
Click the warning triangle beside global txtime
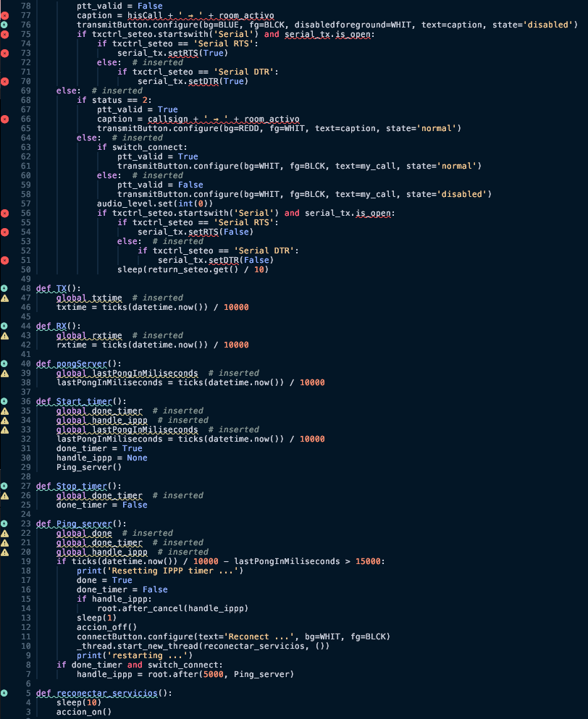coord(4,298)
